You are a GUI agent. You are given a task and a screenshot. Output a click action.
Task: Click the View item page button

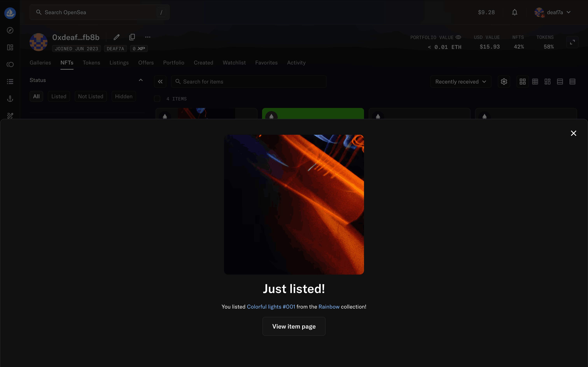pos(294,326)
